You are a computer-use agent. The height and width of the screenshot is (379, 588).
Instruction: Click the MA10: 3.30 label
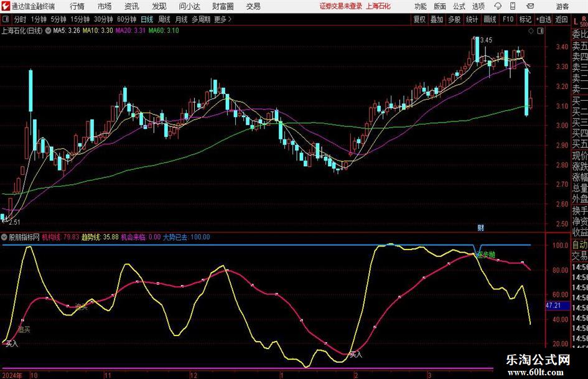(x=98, y=30)
